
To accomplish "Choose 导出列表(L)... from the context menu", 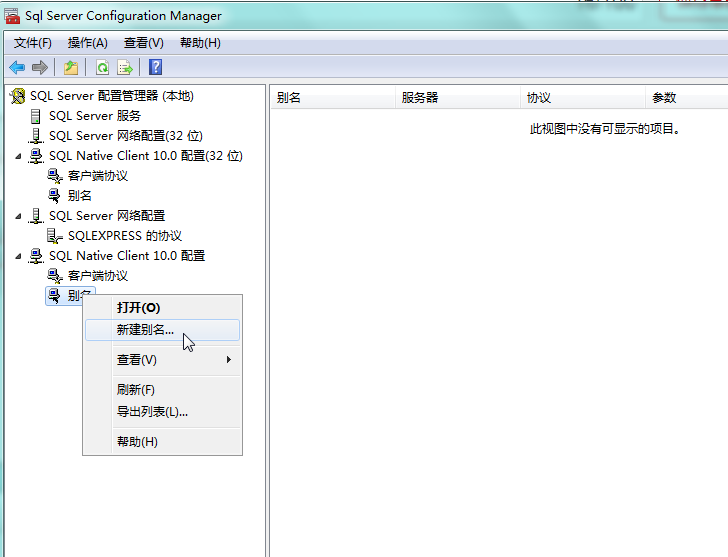I will pyautogui.click(x=162, y=412).
